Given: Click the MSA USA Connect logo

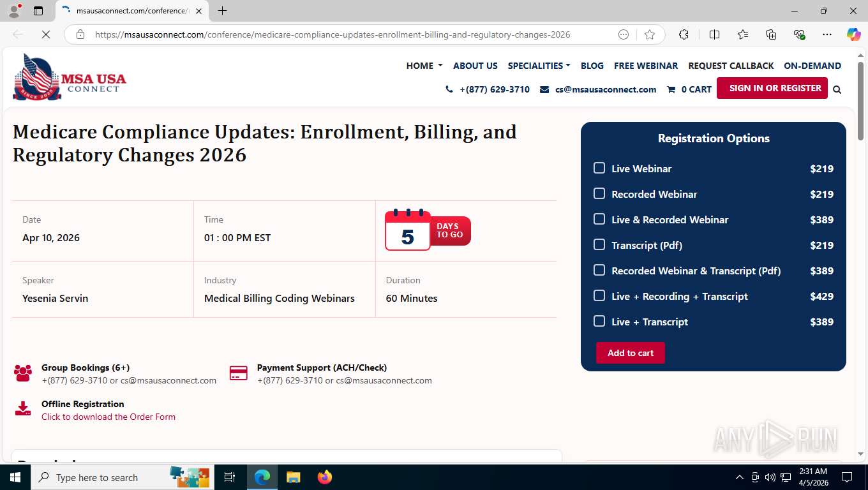Looking at the screenshot, I should pyautogui.click(x=69, y=77).
